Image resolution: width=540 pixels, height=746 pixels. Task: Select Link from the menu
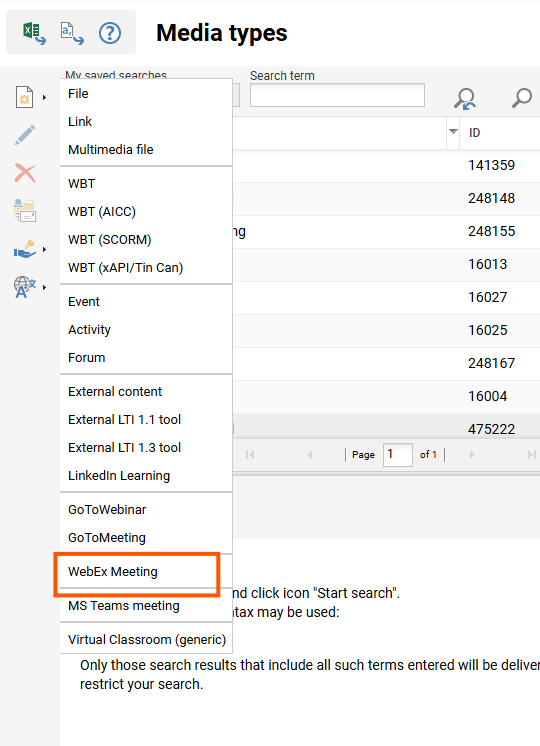point(146,122)
